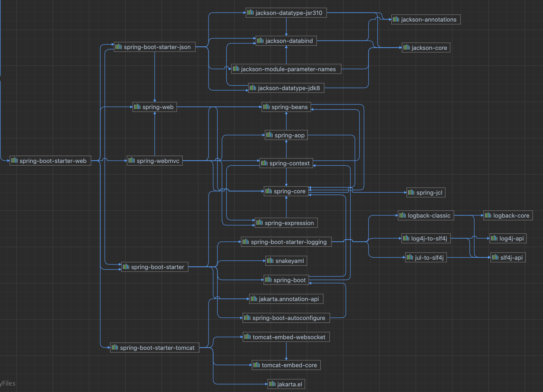Image resolution: width=543 pixels, height=392 pixels.
Task: Click the library icon beside snakeyaml
Action: tap(270, 261)
